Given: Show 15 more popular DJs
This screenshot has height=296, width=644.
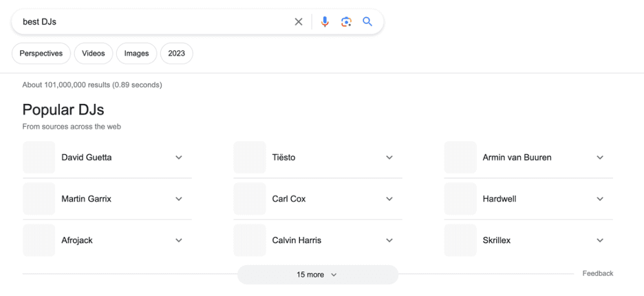Looking at the screenshot, I should point(317,275).
